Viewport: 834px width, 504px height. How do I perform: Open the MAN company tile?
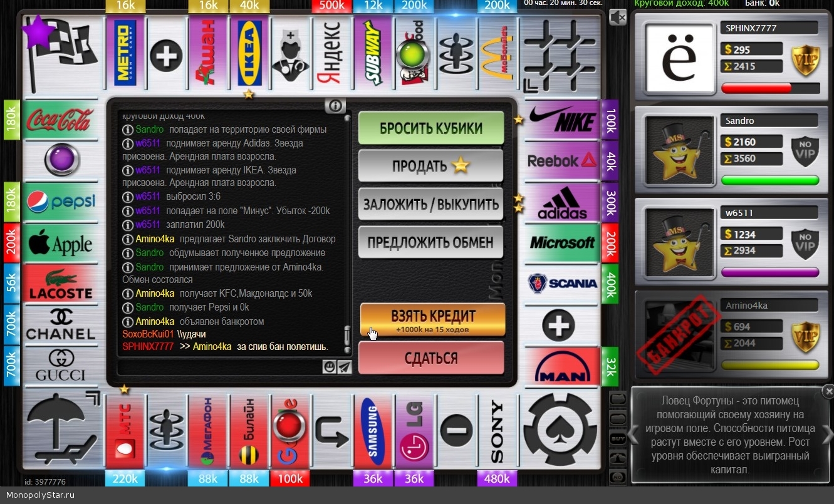pos(562,366)
